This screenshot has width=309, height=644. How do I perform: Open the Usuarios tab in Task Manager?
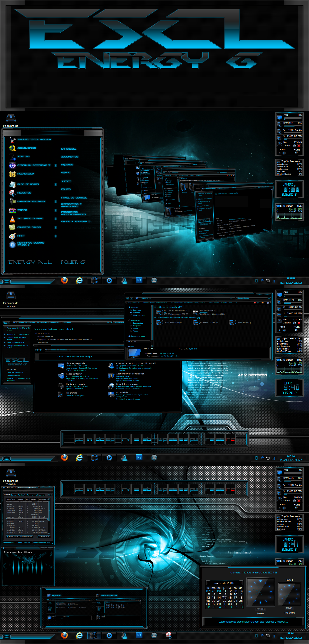(x=42, y=495)
